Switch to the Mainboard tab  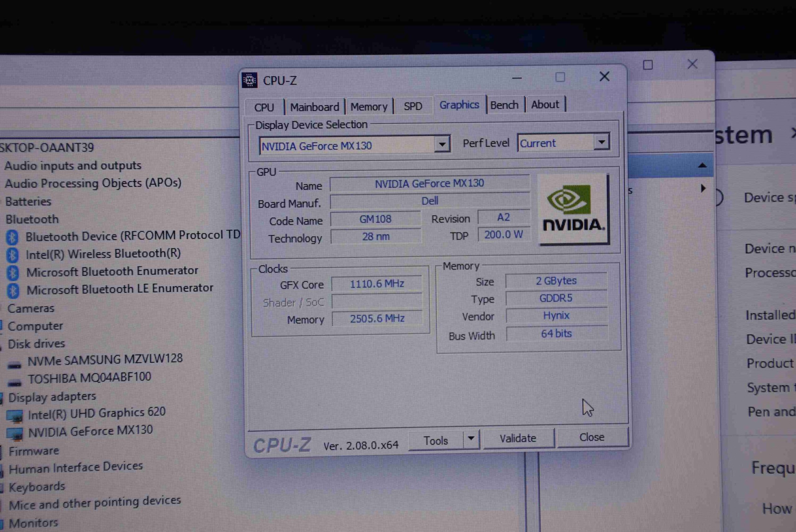315,107
